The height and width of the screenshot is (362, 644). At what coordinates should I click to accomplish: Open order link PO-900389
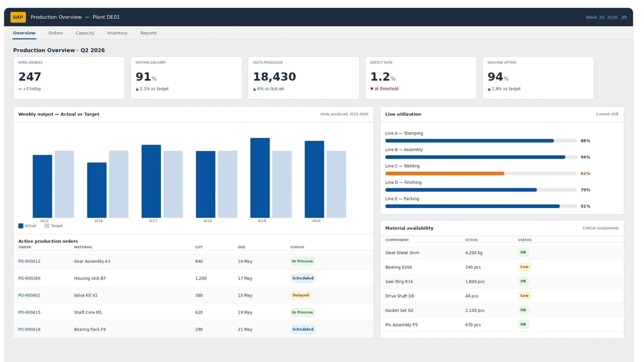(x=29, y=279)
